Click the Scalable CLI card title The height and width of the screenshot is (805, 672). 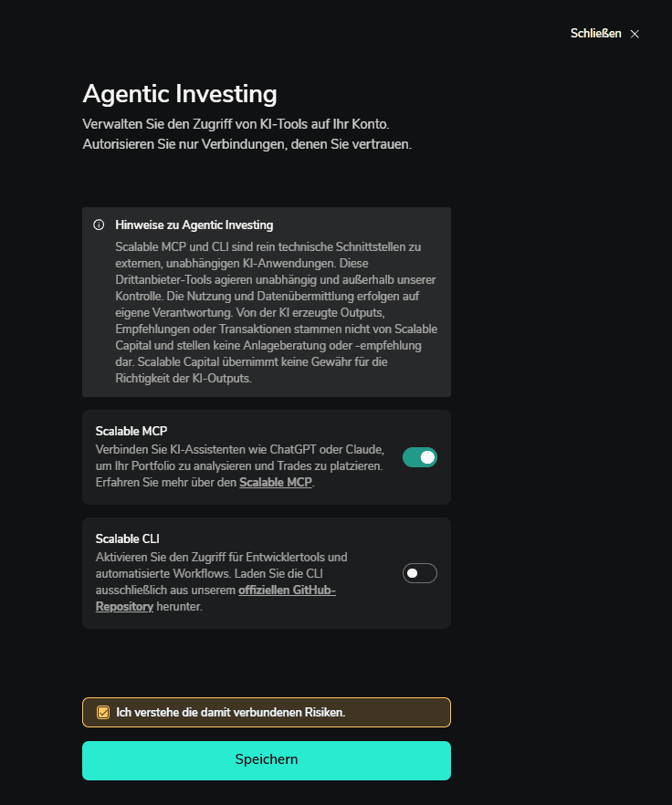tap(128, 538)
